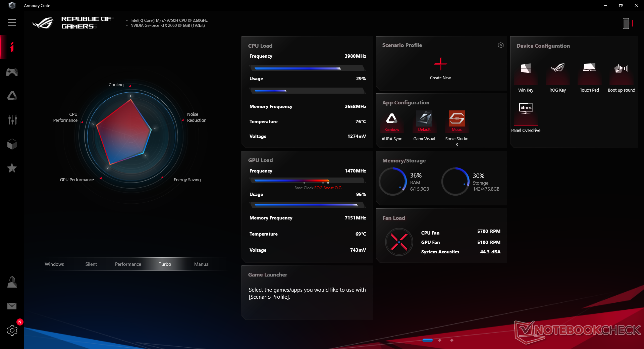Image resolution: width=644 pixels, height=349 pixels.
Task: Open the AURA Sync triangle sidebar icon
Action: click(12, 96)
